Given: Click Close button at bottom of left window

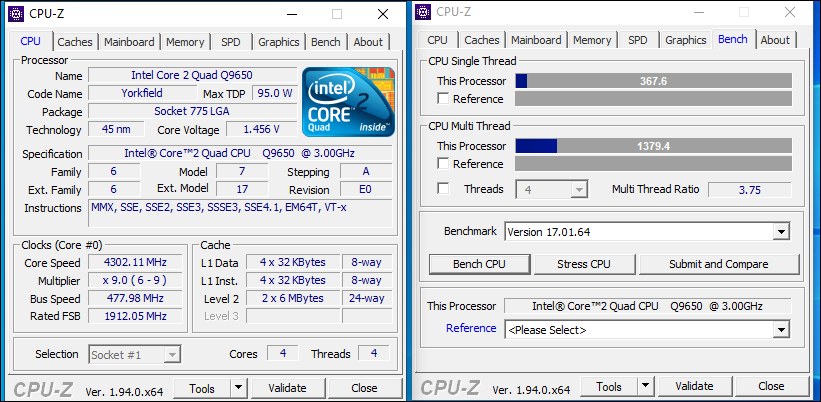Looking at the screenshot, I should 364,388.
